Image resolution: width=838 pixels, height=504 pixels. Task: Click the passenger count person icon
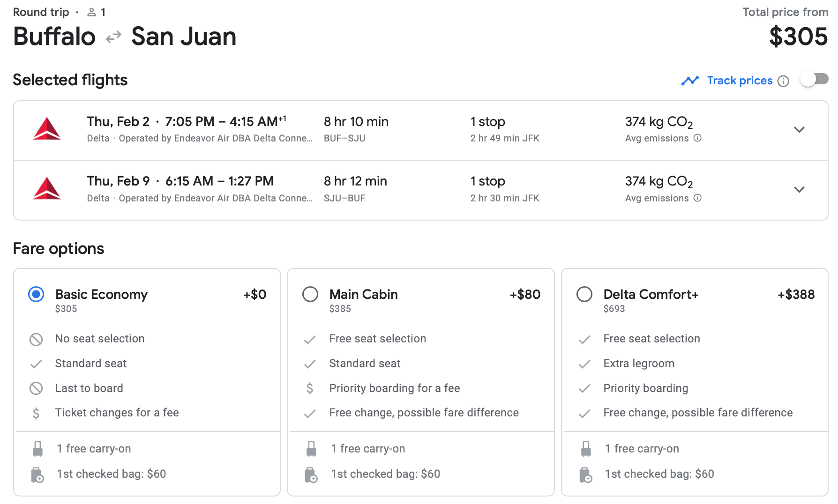pos(92,12)
